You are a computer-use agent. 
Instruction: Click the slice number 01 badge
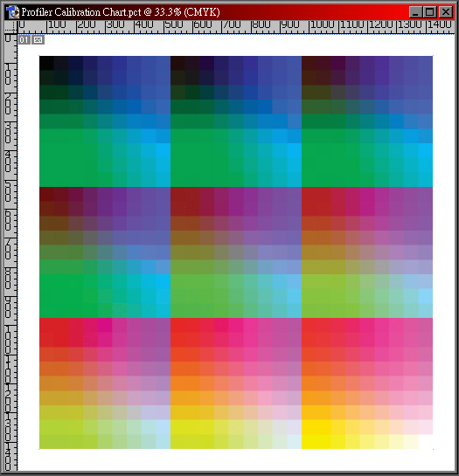[x=24, y=40]
